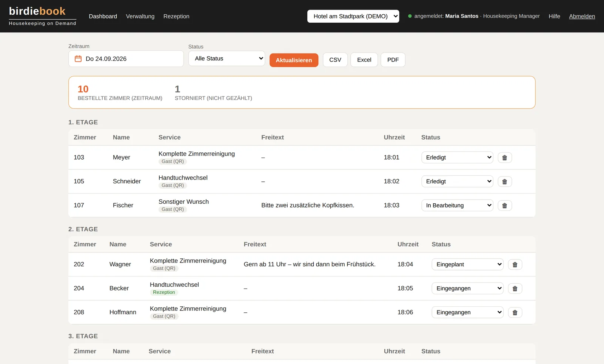
Task: Open hotel selector Hotel am Stadtpark (DEMO)
Action: 353,16
